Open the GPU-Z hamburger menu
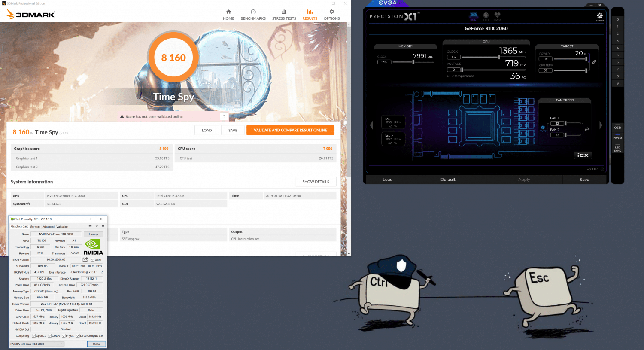This screenshot has width=644, height=350. click(x=103, y=226)
